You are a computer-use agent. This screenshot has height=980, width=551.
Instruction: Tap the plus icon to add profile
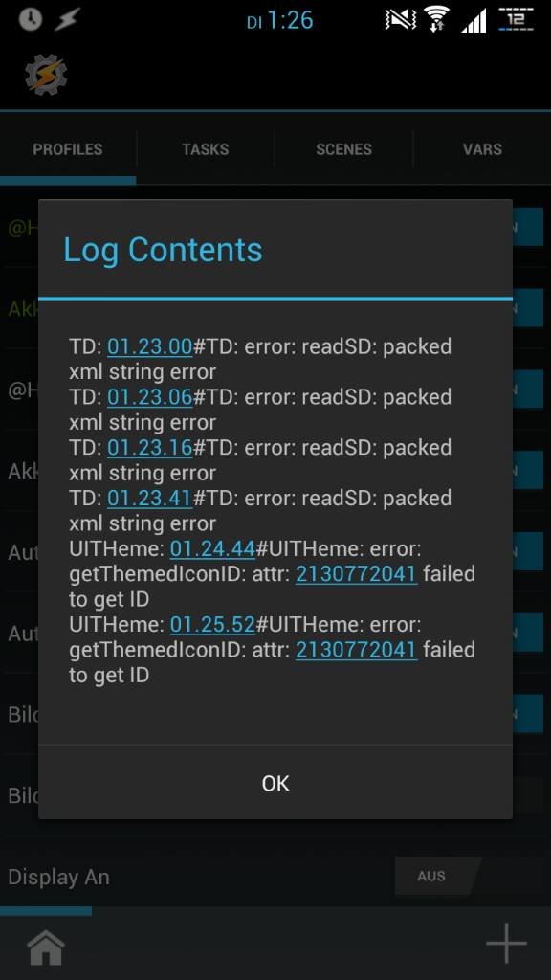click(506, 943)
